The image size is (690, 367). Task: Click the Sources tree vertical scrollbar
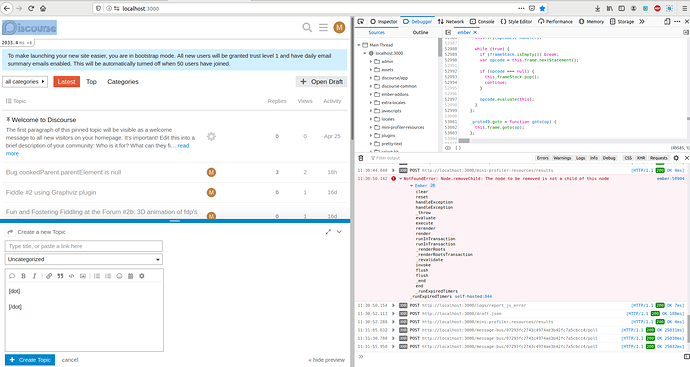(440, 48)
